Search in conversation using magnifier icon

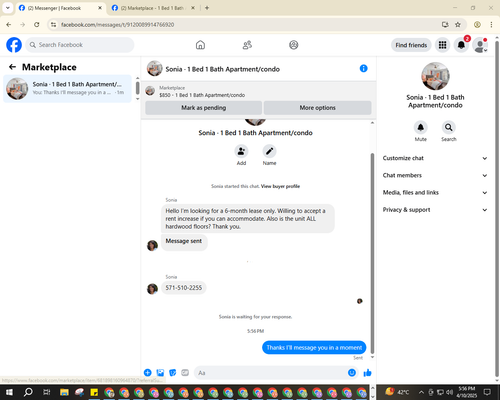coord(449,127)
